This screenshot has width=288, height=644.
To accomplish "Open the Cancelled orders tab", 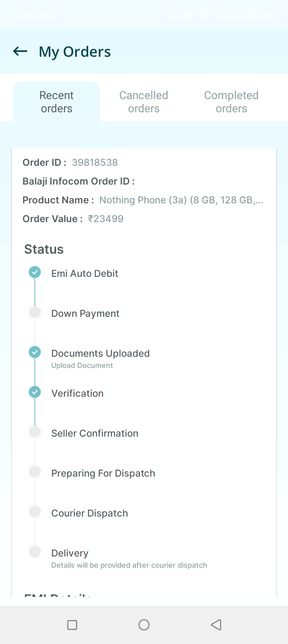I will (x=144, y=102).
